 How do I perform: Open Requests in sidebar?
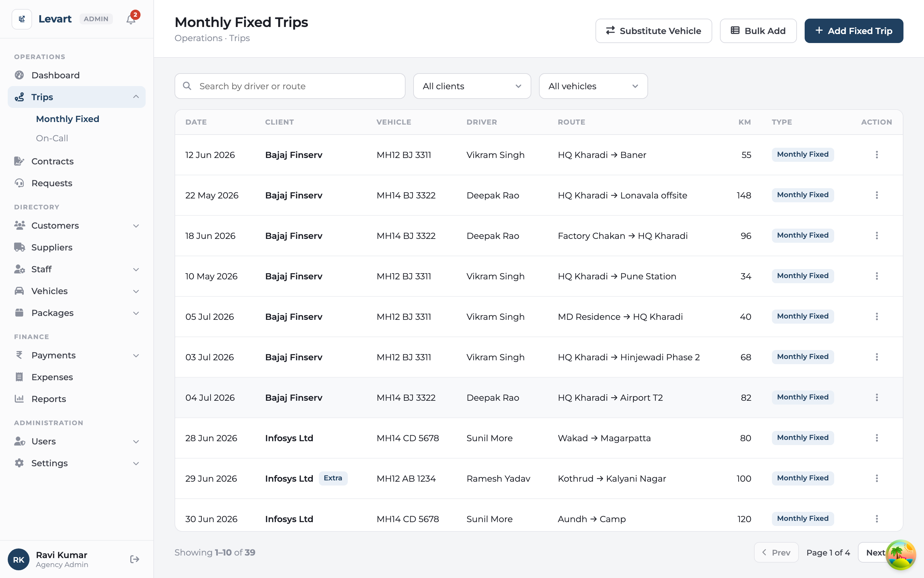76,183
